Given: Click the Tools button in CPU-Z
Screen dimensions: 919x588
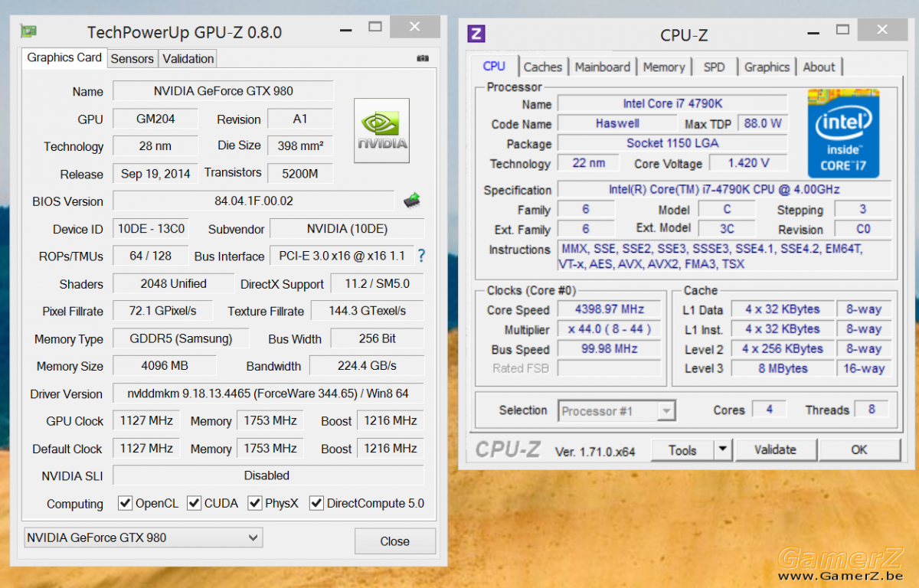Looking at the screenshot, I should [682, 449].
